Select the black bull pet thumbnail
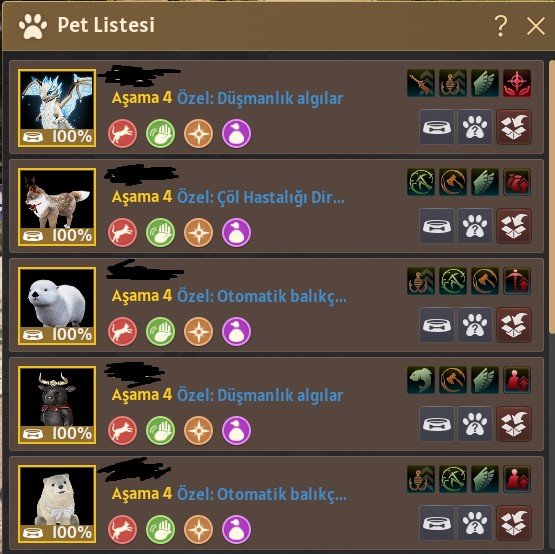Viewport: 555px width, 554px height. pyautogui.click(x=57, y=405)
